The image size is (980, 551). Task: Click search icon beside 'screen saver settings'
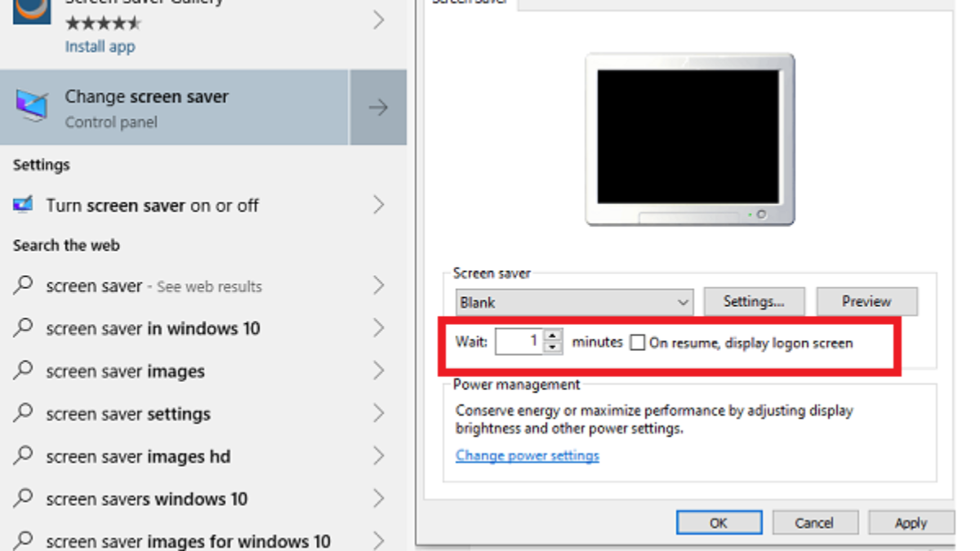tap(24, 412)
